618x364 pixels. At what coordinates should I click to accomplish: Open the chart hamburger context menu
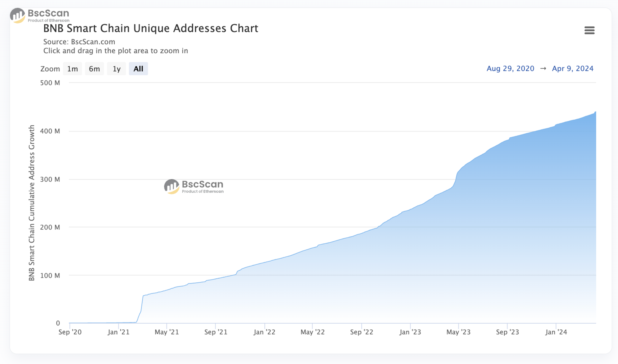589,30
